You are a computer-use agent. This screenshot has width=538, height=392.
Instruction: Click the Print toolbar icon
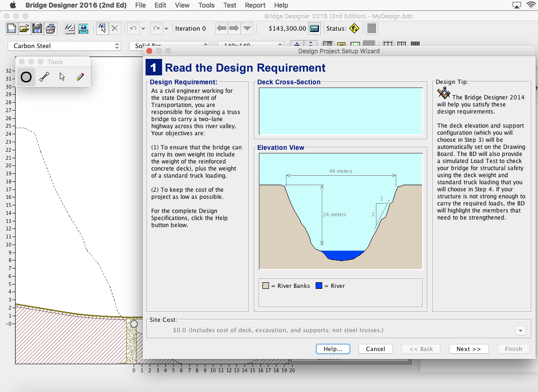pos(50,29)
